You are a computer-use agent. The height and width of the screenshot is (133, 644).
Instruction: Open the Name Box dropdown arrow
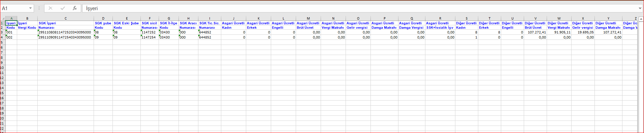point(30,8)
